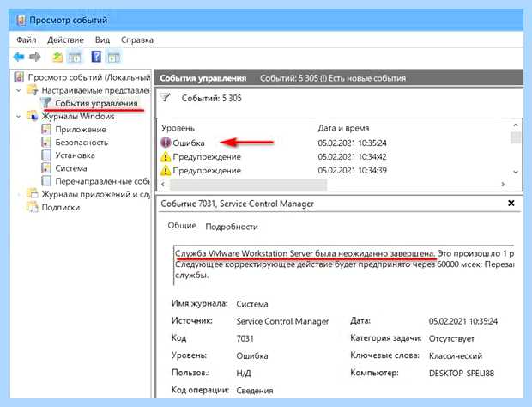Select the Просмотр событий (Локальный) root node
Screen dimensions: 532x407
(x=89, y=77)
